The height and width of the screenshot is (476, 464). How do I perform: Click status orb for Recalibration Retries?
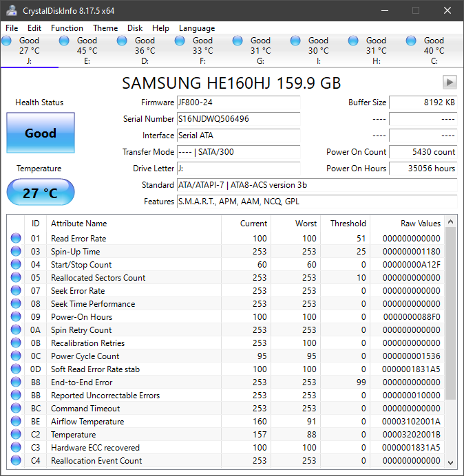point(16,343)
